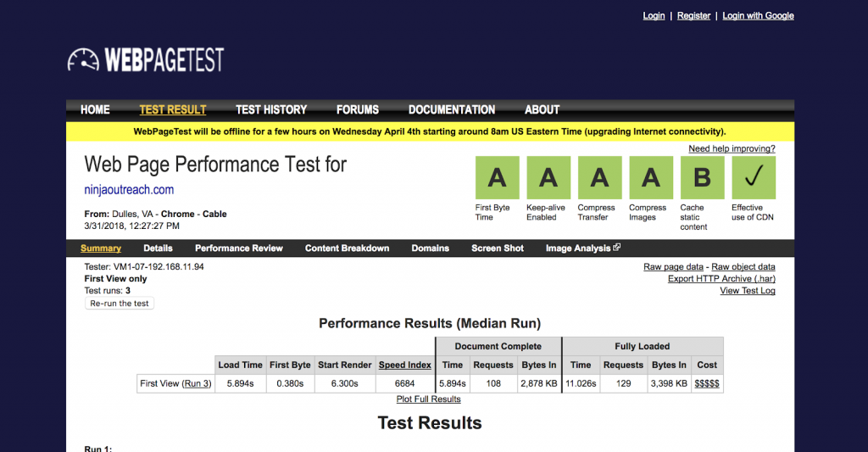Image resolution: width=868 pixels, height=452 pixels.
Task: Click the Effective use of CDN checkmark
Action: [x=753, y=177]
